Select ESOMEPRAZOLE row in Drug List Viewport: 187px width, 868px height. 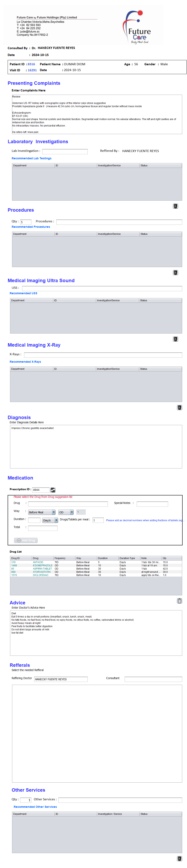pos(42,565)
